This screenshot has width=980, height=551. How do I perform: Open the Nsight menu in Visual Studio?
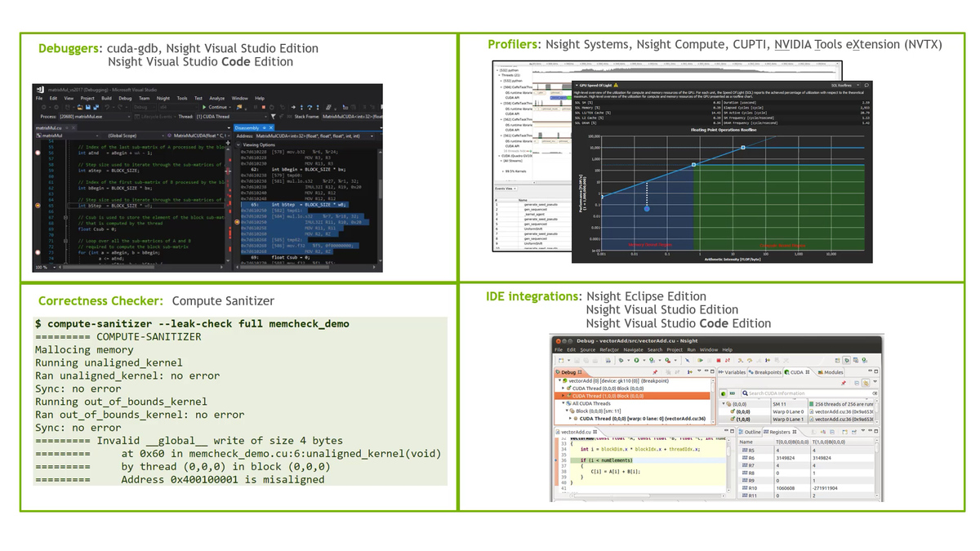tap(163, 98)
